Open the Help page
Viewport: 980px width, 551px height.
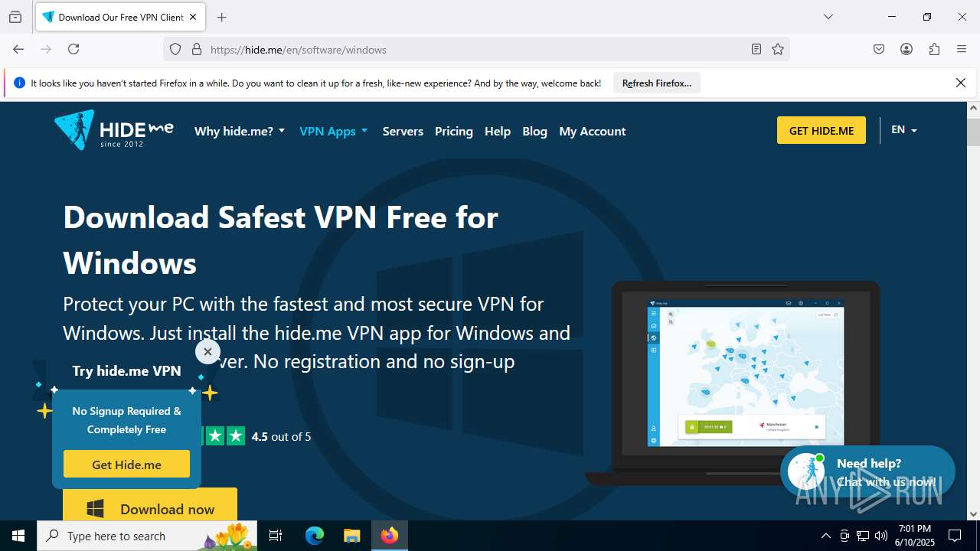(x=498, y=131)
